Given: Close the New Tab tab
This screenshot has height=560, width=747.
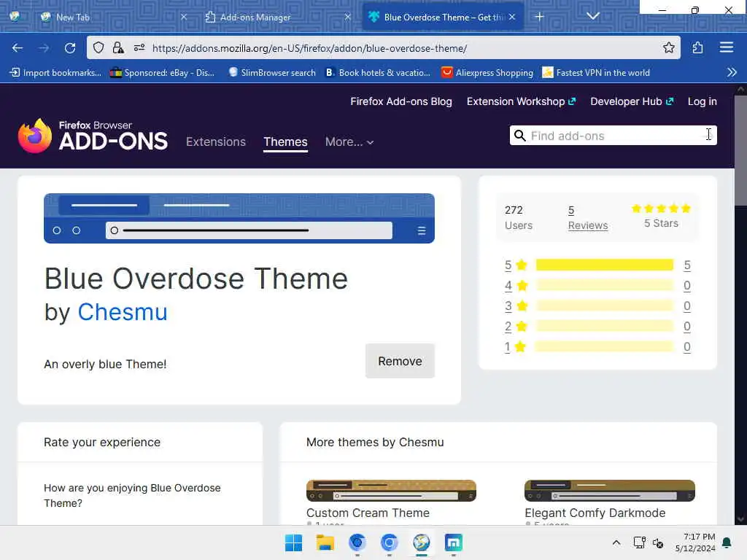Looking at the screenshot, I should (184, 17).
